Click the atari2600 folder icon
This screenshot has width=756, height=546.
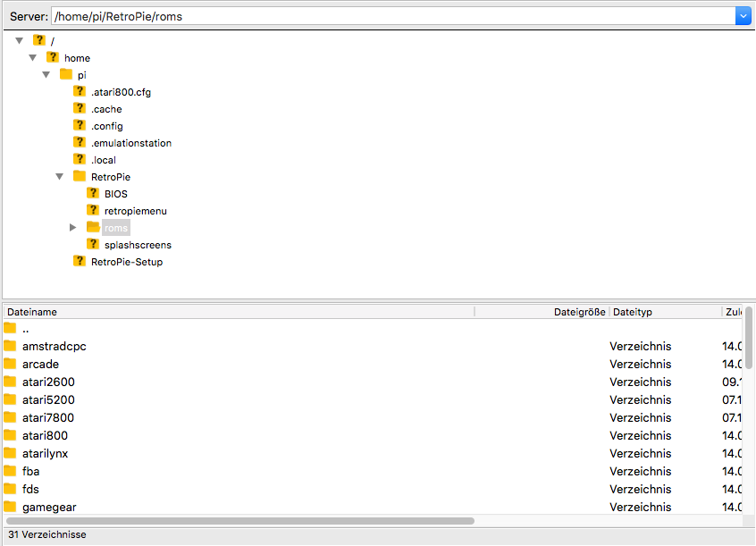point(10,382)
